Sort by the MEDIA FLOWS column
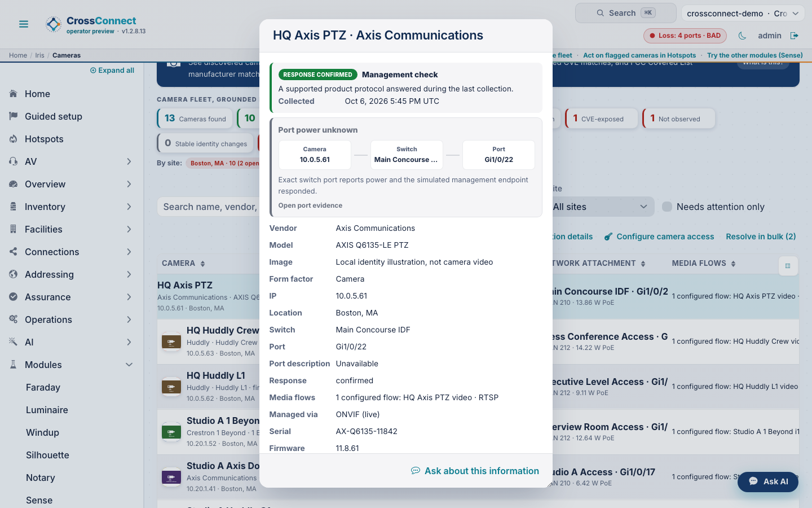This screenshot has height=508, width=812. pos(704,264)
